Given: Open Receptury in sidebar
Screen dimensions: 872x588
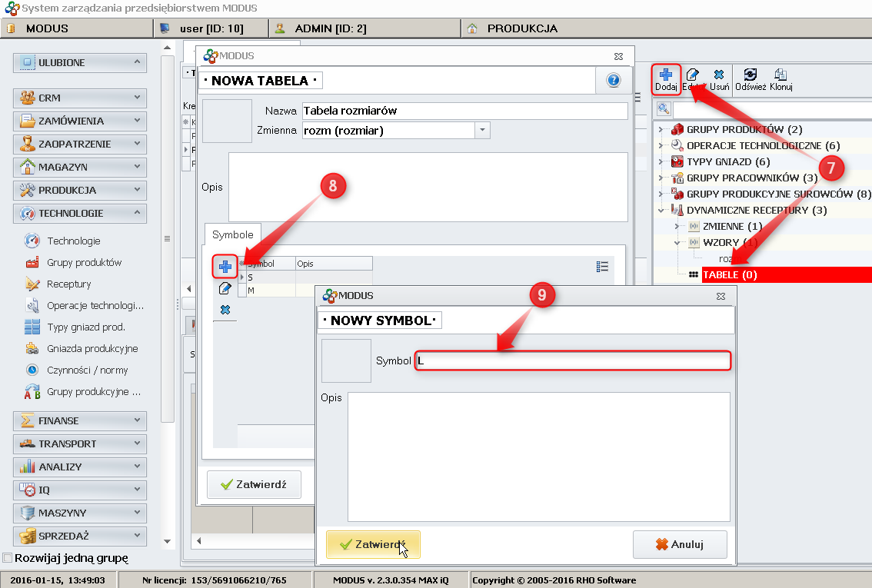Looking at the screenshot, I should (x=69, y=284).
